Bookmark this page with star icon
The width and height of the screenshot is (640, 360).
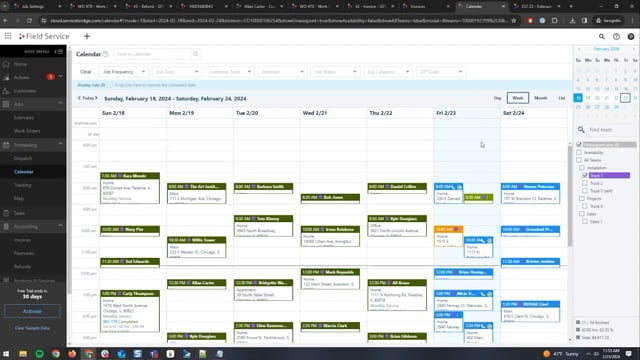click(513, 20)
